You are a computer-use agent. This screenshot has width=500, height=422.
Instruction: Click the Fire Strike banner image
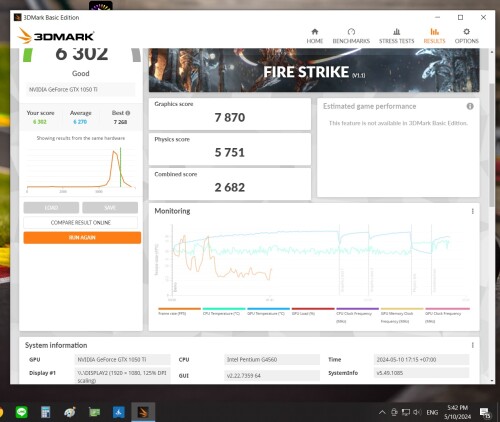pyautogui.click(x=314, y=70)
